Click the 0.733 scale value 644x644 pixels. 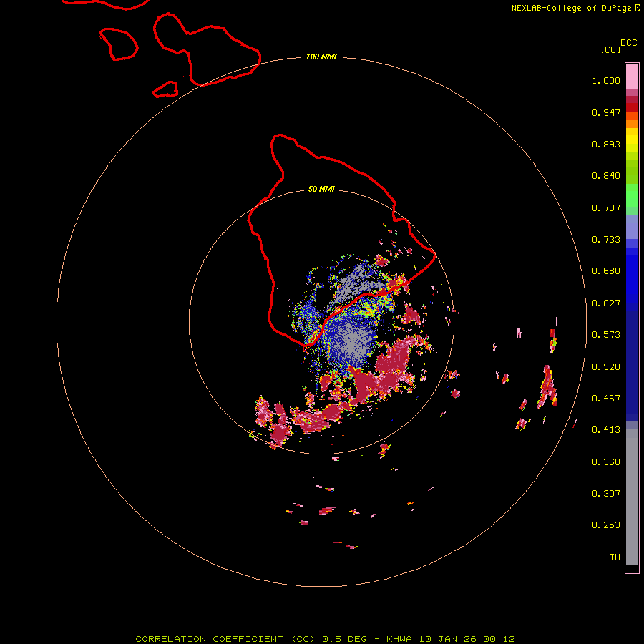[x=606, y=240]
